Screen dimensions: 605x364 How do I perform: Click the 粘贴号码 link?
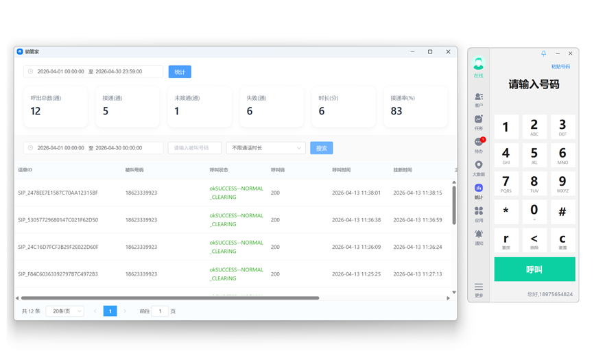click(560, 67)
